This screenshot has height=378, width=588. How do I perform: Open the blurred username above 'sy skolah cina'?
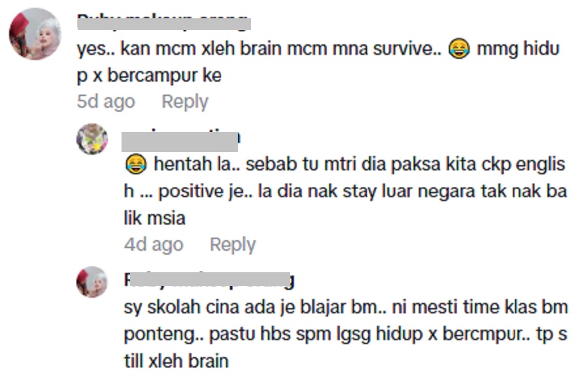209,280
